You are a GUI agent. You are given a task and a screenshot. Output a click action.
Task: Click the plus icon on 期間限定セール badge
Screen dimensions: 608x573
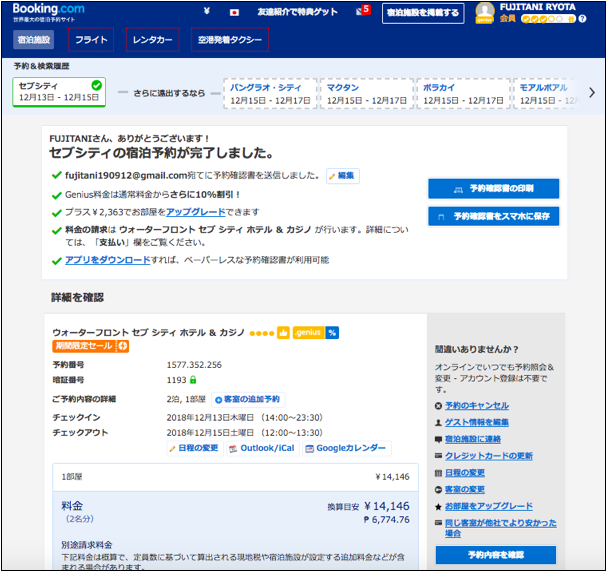point(123,346)
